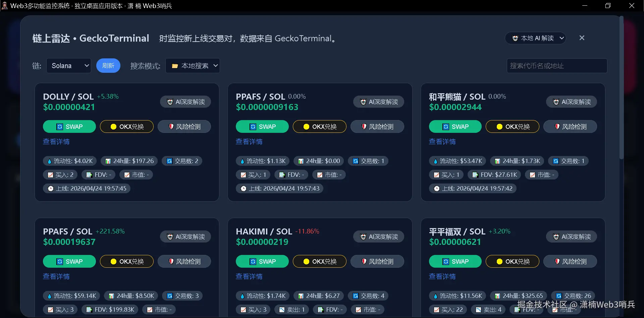Click the app icon in the title bar
644x318 pixels.
(5, 6)
